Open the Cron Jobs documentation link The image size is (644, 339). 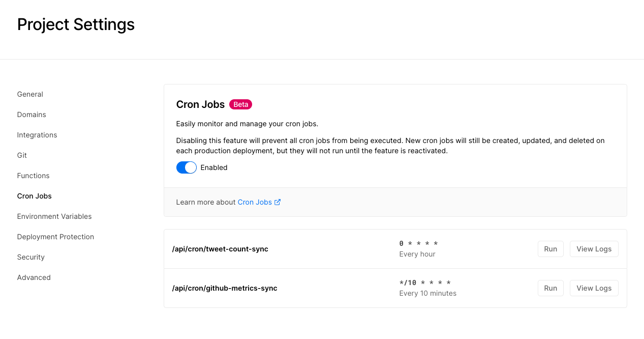click(x=254, y=202)
